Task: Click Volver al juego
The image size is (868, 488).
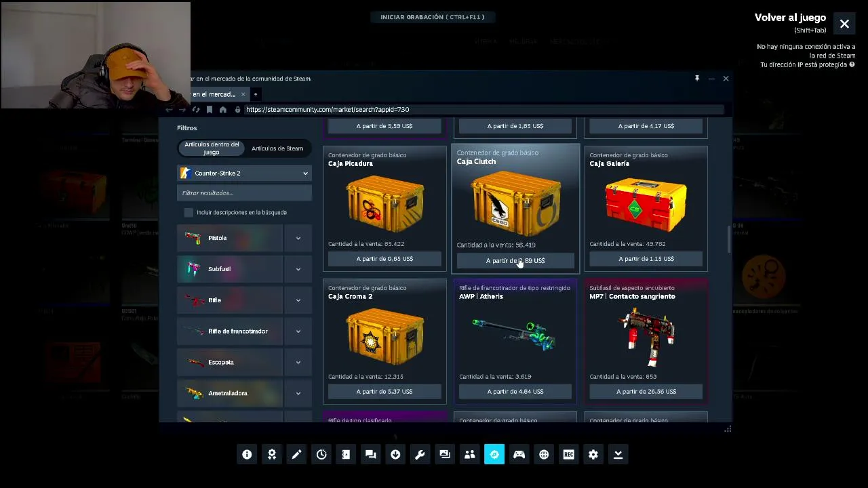Action: 790,18
